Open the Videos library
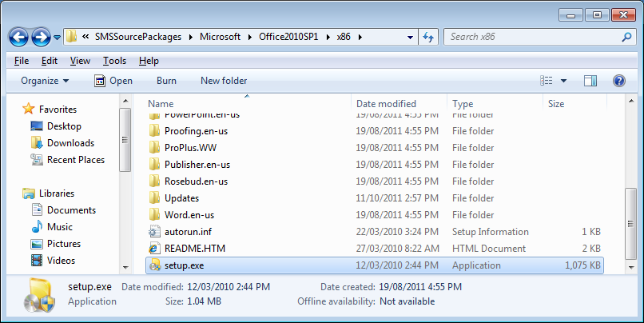644x323 pixels. tap(62, 261)
